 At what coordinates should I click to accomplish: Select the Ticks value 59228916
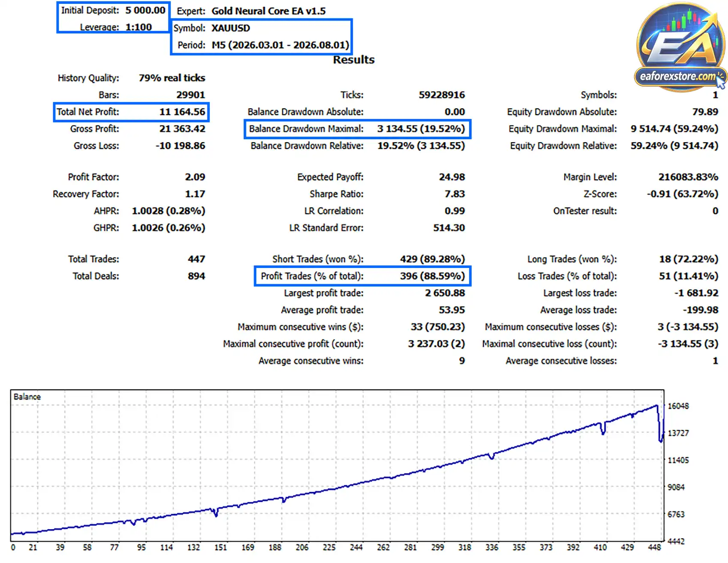442,95
